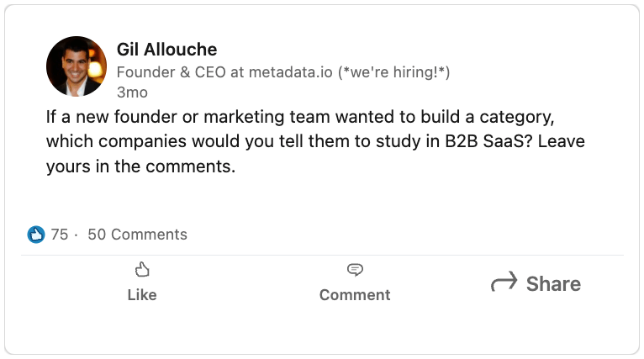Click the word Comments in counter

pyautogui.click(x=149, y=235)
